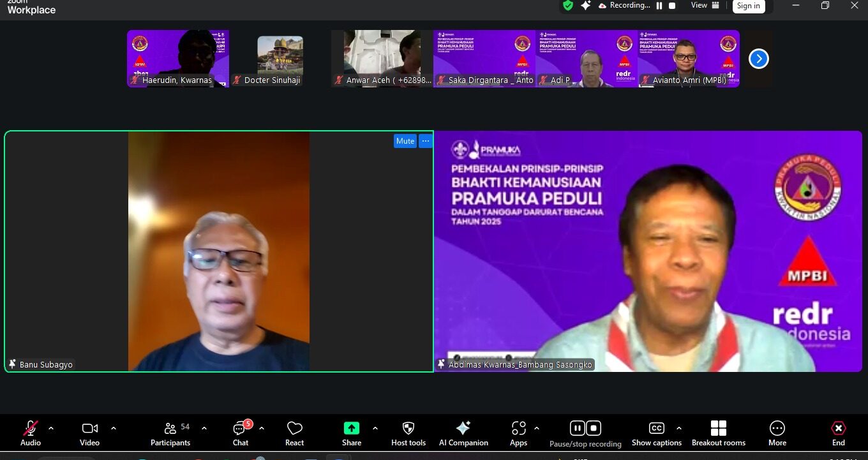868x460 pixels.
Task: Open the More menu in toolbar
Action: click(777, 429)
